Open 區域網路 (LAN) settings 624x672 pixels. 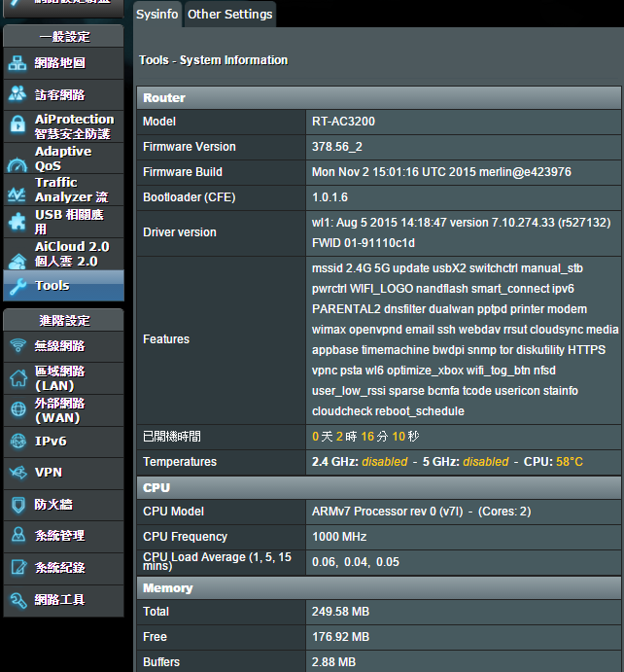[x=64, y=378]
